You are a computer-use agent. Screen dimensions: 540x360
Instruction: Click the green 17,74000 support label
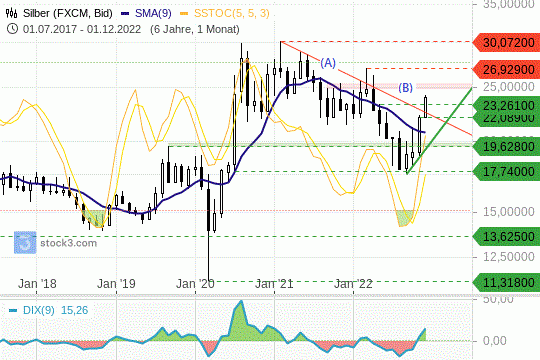click(x=506, y=172)
